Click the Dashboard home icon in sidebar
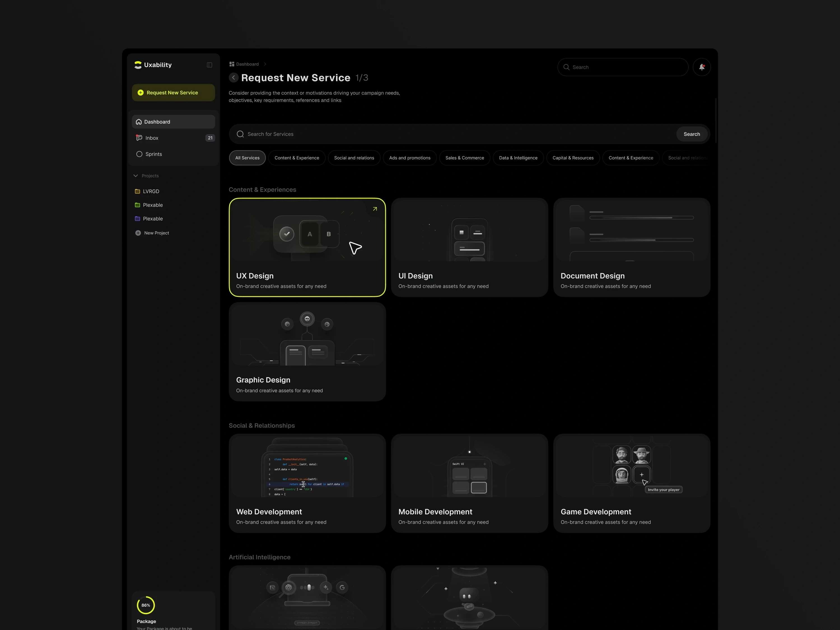The width and height of the screenshot is (840, 630). pyautogui.click(x=139, y=122)
